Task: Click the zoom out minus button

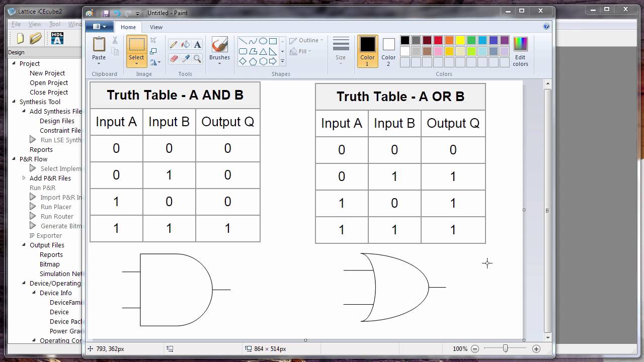Action: pos(475,348)
